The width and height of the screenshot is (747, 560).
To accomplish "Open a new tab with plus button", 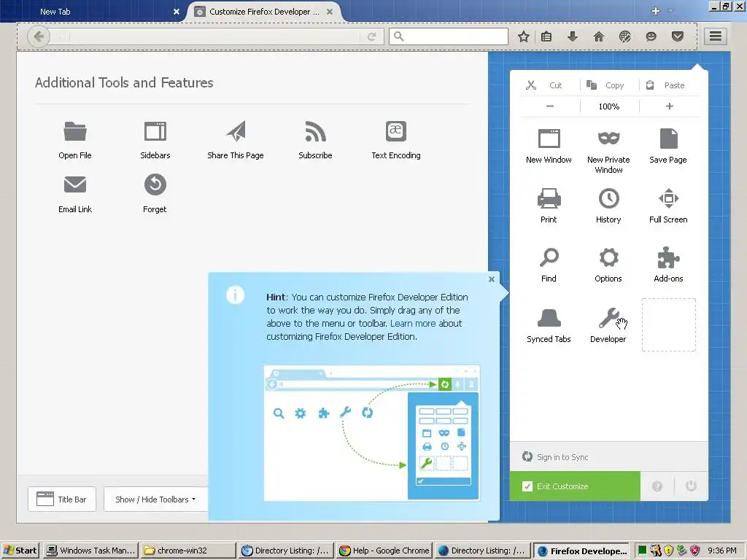I will pyautogui.click(x=656, y=11).
